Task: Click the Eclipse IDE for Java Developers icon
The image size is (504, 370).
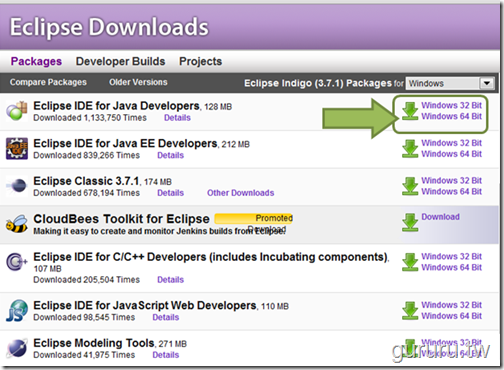Action: pyautogui.click(x=17, y=111)
